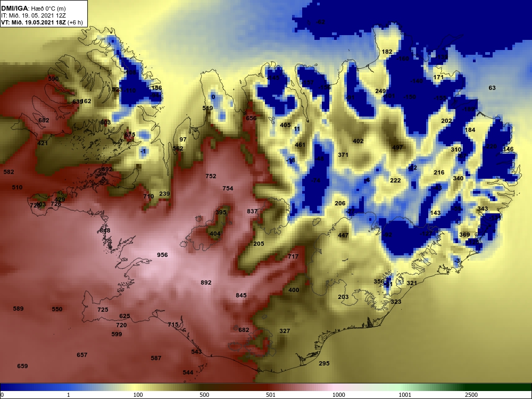The image size is (532, 399).
Task: Click the 659 value in the bottom corner
Action: click(x=22, y=366)
